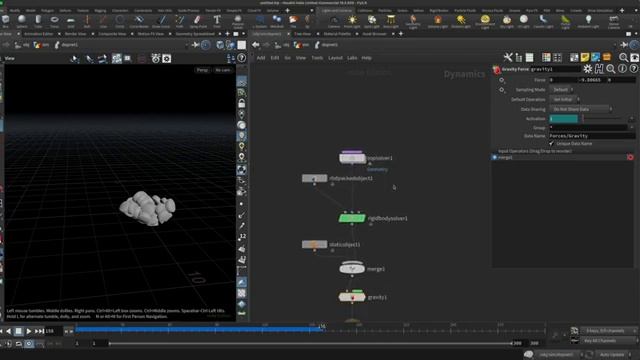The height and width of the screenshot is (360, 640).
Task: Select the Font shelf tool
Action: (217, 21)
